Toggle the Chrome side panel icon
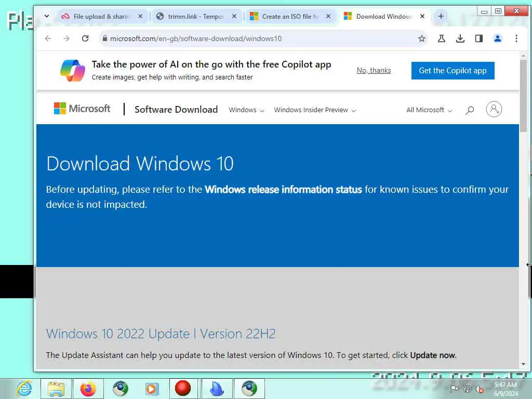The image size is (532, 399). point(478,38)
